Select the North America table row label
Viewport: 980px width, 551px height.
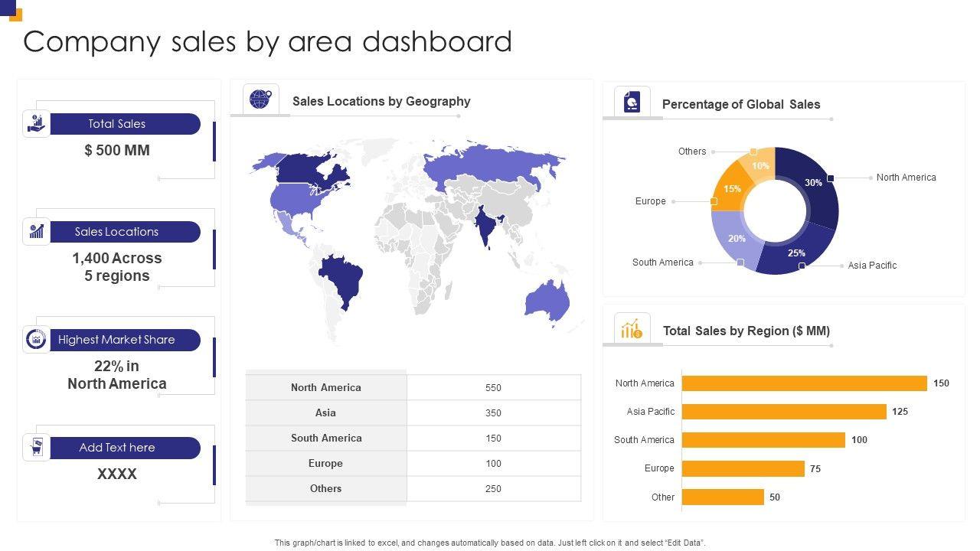tap(325, 387)
